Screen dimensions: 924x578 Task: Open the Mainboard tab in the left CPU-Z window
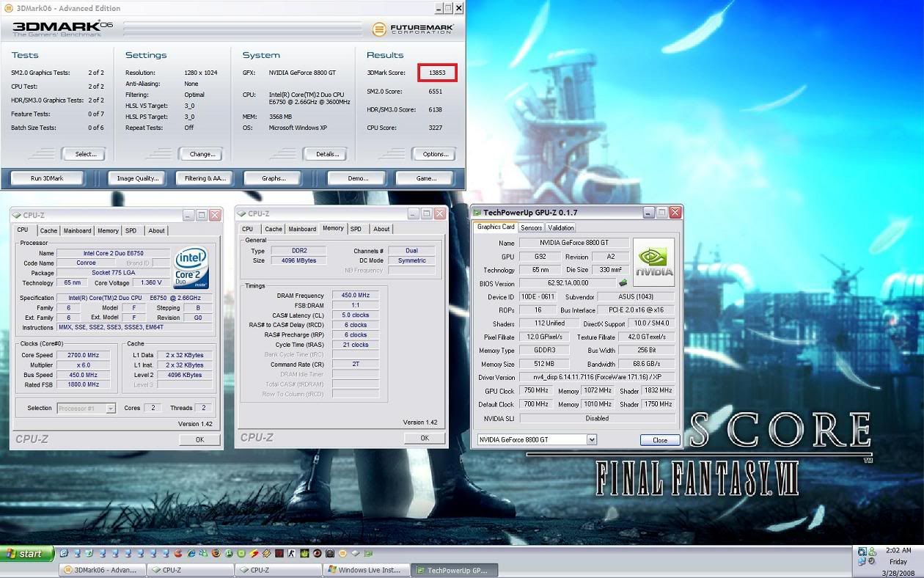[x=77, y=230]
